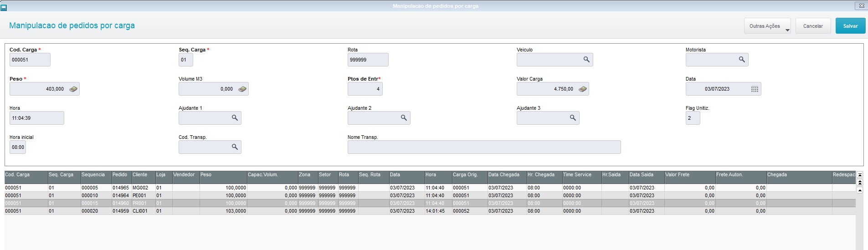Screen dimensions: 868x250
Task: Save with the Salvar button
Action: click(x=850, y=26)
